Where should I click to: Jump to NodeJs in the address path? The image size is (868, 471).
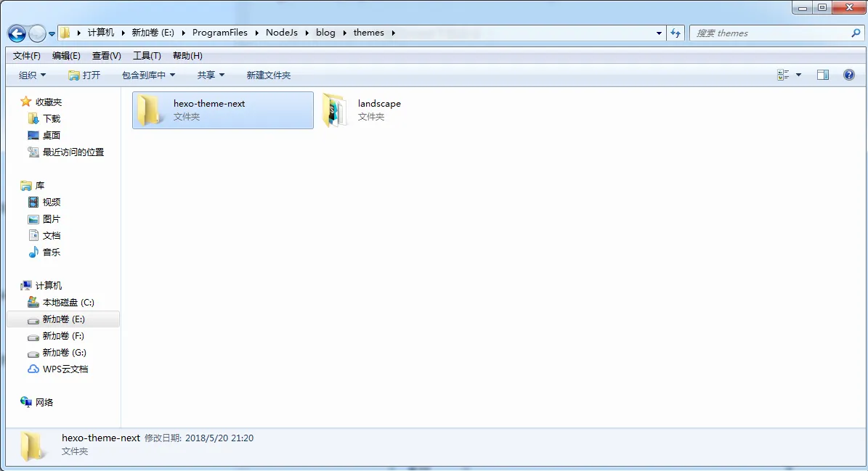point(281,33)
